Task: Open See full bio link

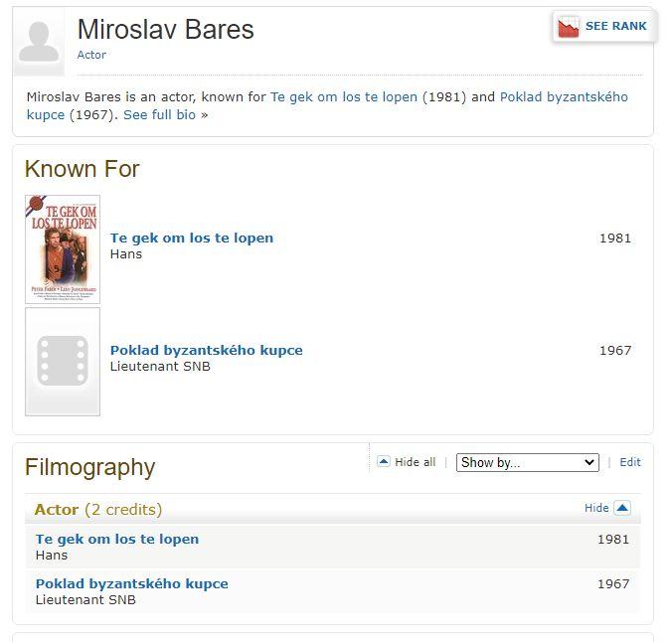Action: point(160,114)
